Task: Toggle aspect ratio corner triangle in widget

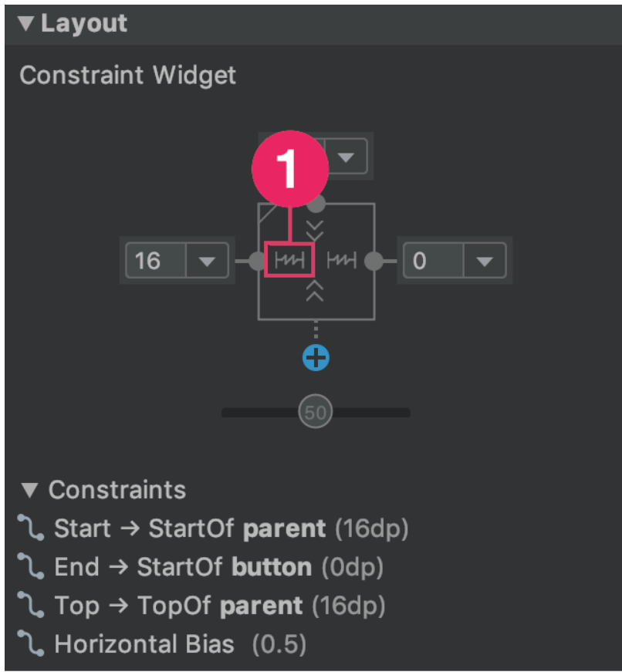Action: point(268,214)
